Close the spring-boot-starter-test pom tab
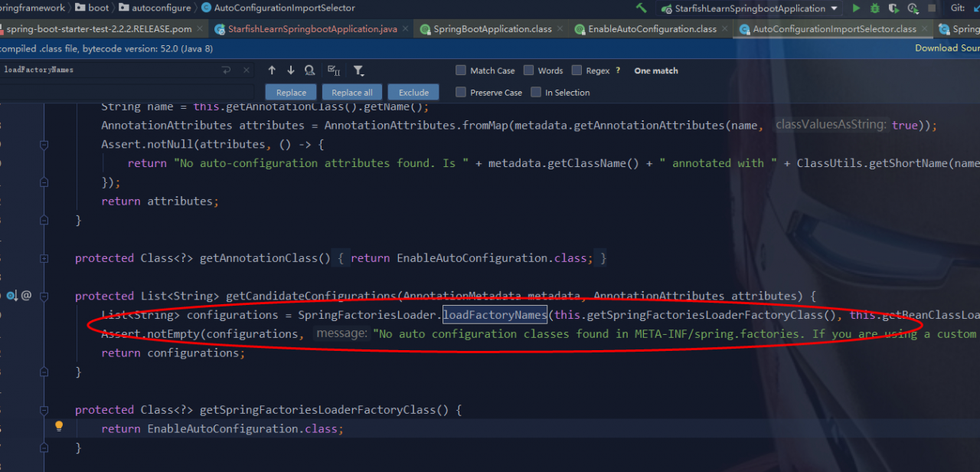980x472 pixels. coord(200,29)
